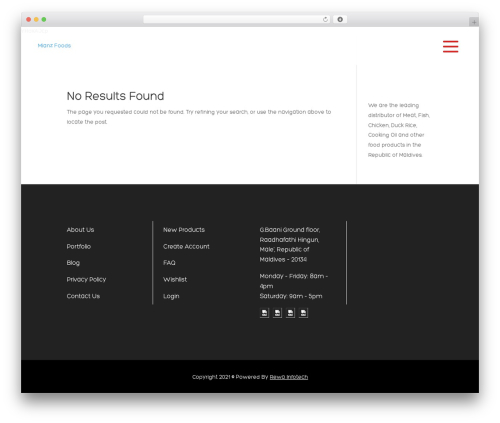Select Create Account in the footer
Viewport: 500px width, 423px height.
tap(186, 246)
